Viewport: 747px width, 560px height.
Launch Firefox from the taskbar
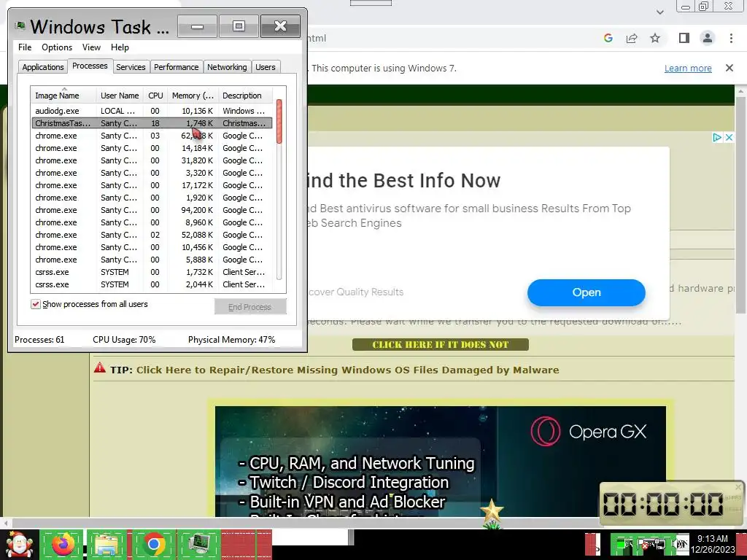(63, 544)
